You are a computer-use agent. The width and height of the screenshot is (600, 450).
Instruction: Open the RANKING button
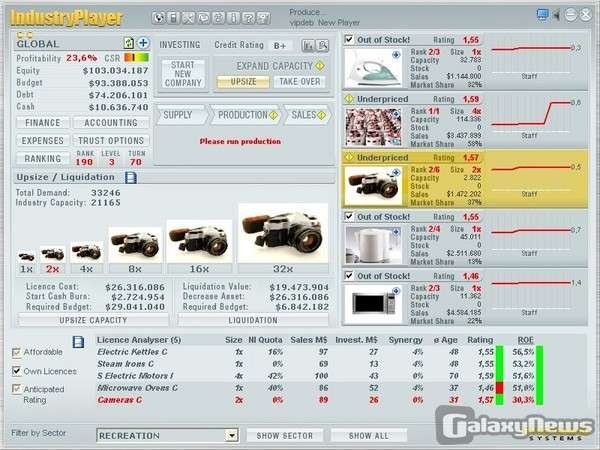pos(43,158)
